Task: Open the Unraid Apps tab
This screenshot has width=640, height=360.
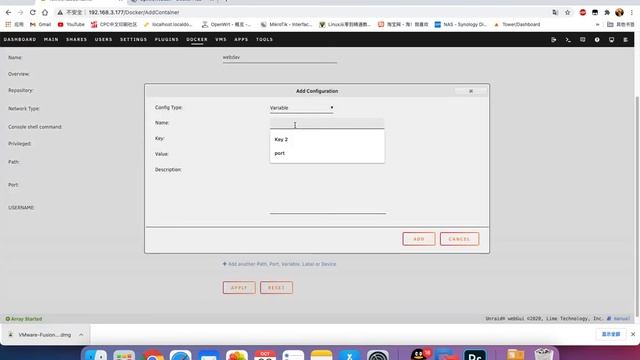Action: point(241,40)
